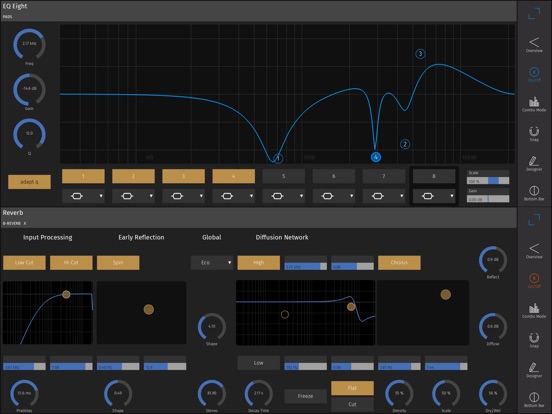Select the Flat diffusion option
The width and height of the screenshot is (552, 414).
352,388
